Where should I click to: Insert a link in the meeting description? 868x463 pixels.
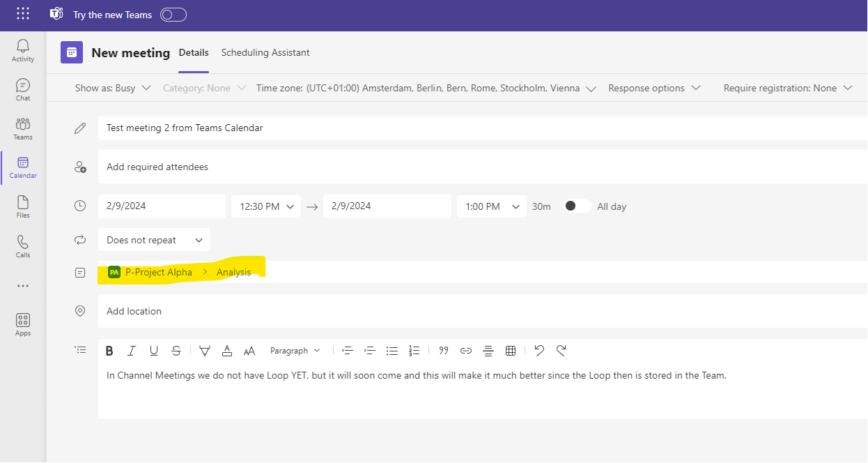tap(465, 350)
